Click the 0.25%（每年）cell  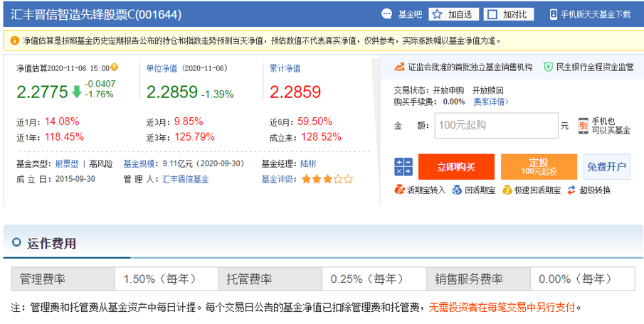coord(374,279)
